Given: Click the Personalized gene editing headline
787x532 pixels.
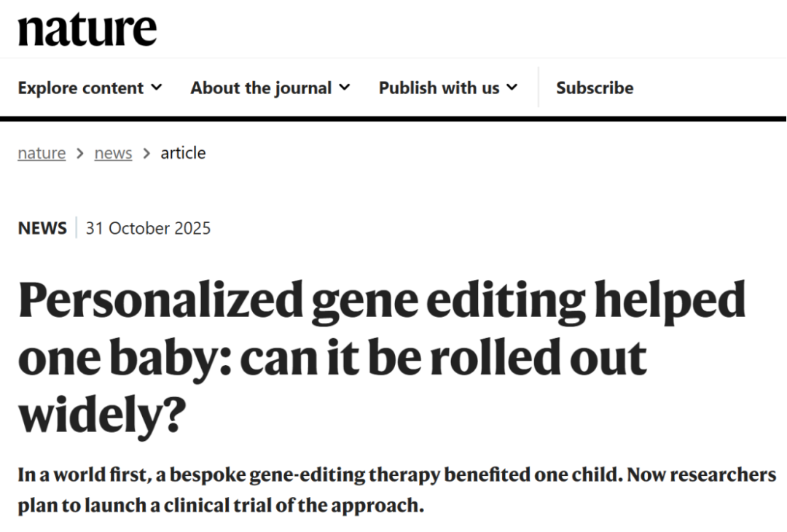Looking at the screenshot, I should click(x=381, y=300).
